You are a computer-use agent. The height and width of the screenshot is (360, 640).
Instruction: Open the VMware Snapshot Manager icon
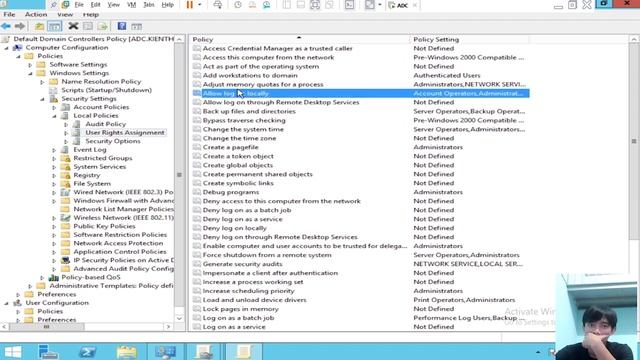[x=267, y=5]
